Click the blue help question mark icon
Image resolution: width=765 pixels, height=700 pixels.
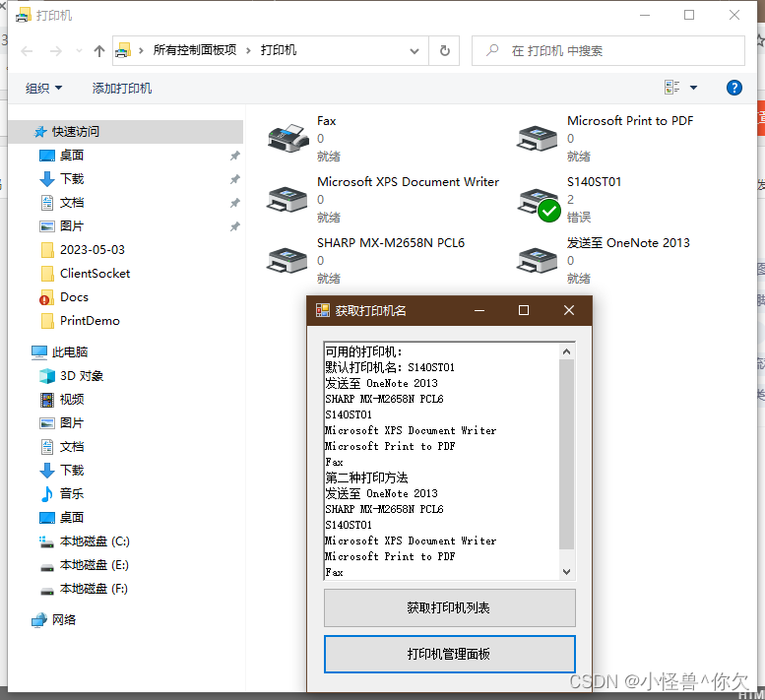733,88
